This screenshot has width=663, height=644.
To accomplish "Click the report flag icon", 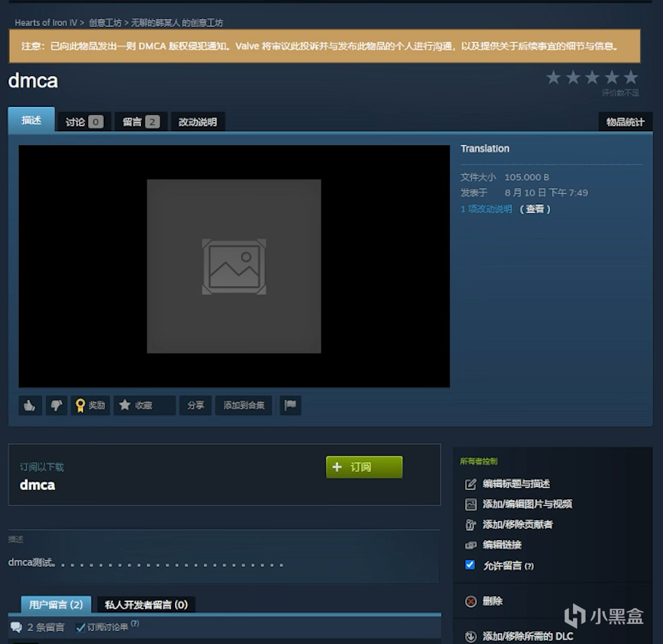I will coord(290,405).
